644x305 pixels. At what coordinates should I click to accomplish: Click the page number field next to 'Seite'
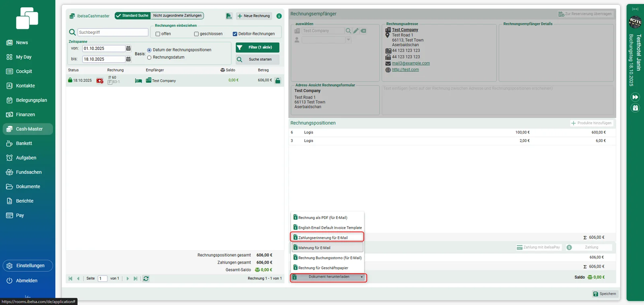tap(102, 278)
